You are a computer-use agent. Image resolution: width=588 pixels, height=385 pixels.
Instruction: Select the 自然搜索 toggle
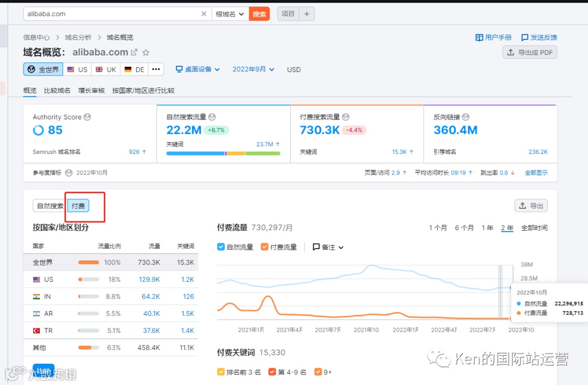(x=50, y=206)
